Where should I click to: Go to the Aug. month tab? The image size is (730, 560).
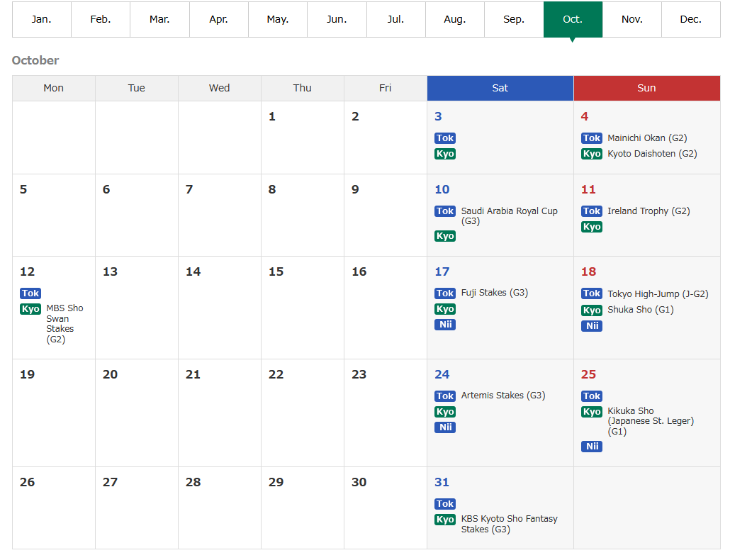(455, 19)
